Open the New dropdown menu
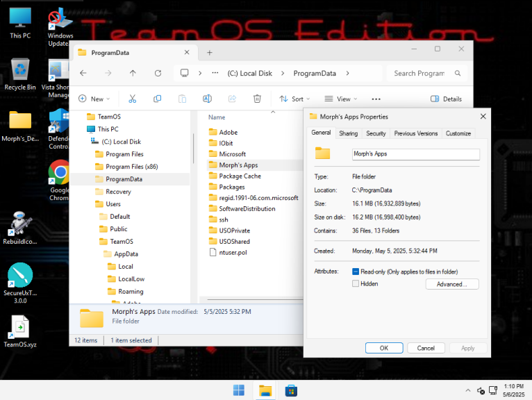 pos(94,99)
